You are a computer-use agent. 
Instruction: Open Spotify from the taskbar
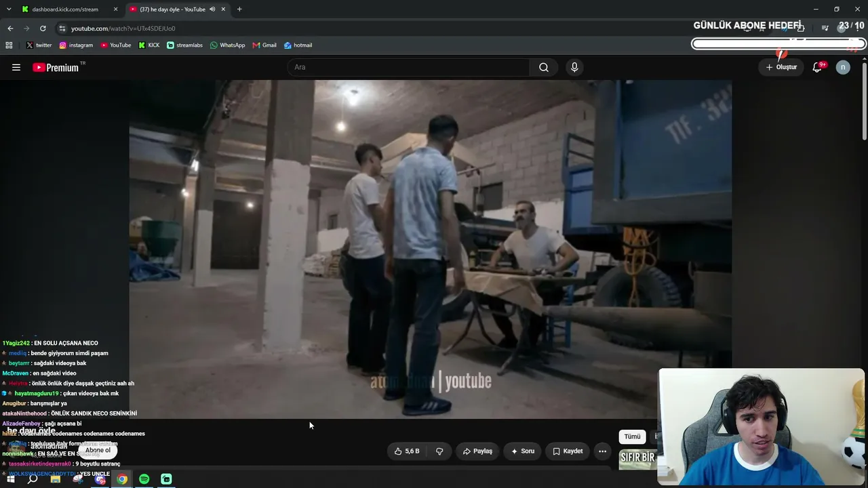144,479
